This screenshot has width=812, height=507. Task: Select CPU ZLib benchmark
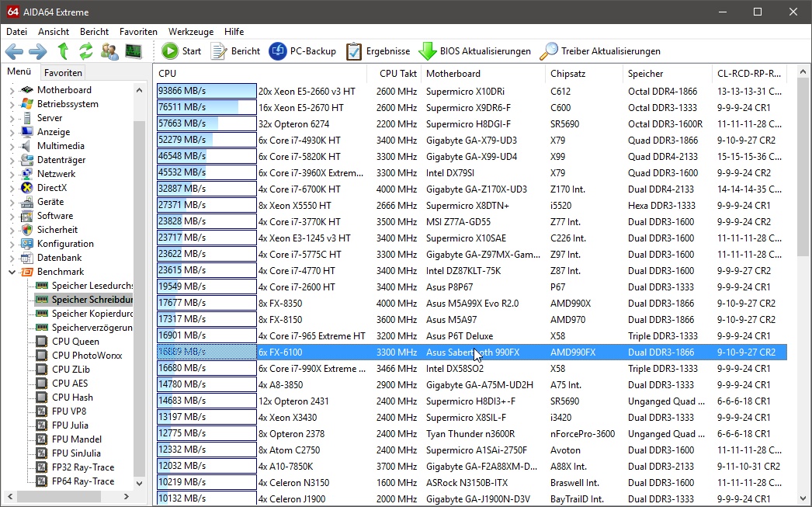tap(71, 370)
